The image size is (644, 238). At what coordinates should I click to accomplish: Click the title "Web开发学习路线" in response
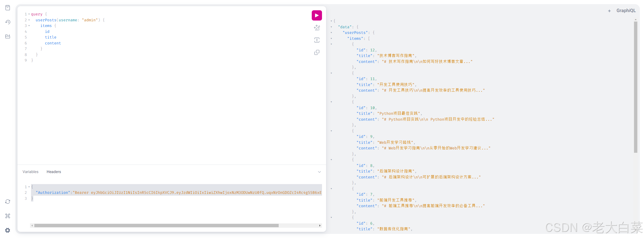coord(395,142)
